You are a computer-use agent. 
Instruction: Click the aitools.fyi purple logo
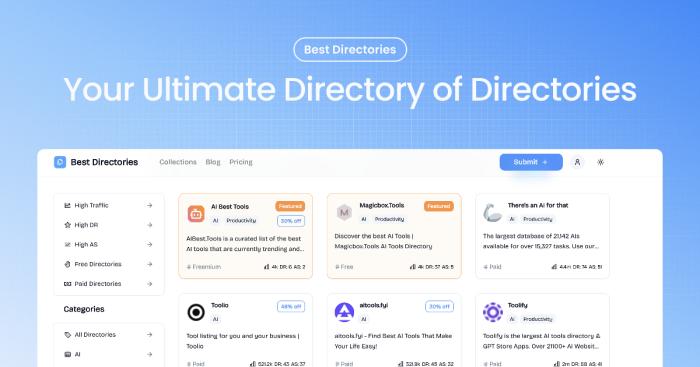pyautogui.click(x=344, y=312)
